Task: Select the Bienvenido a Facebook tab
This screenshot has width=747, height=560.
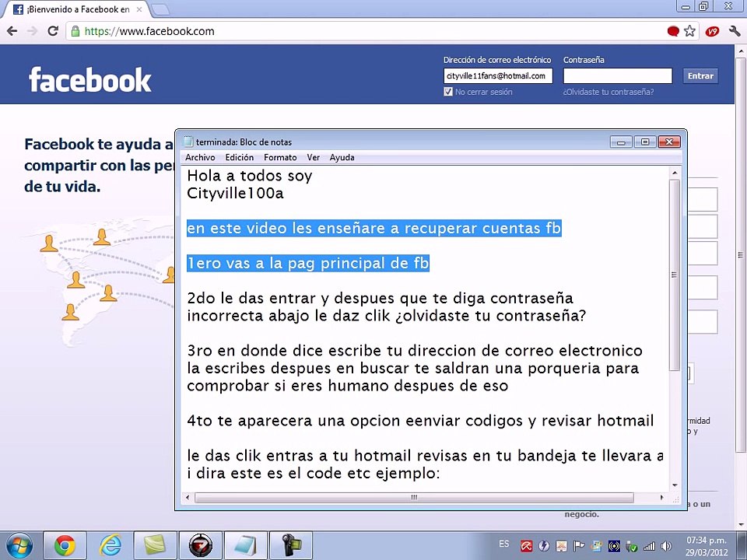Action: tap(76, 9)
